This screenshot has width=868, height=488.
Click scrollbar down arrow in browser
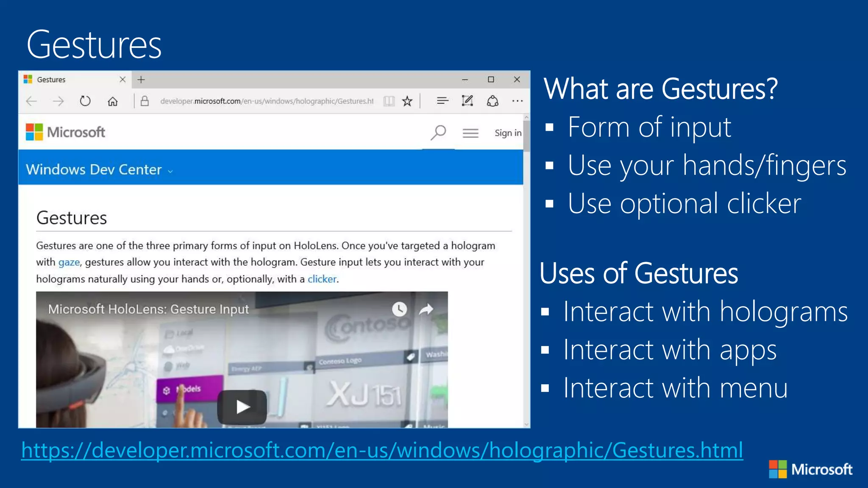pos(526,424)
